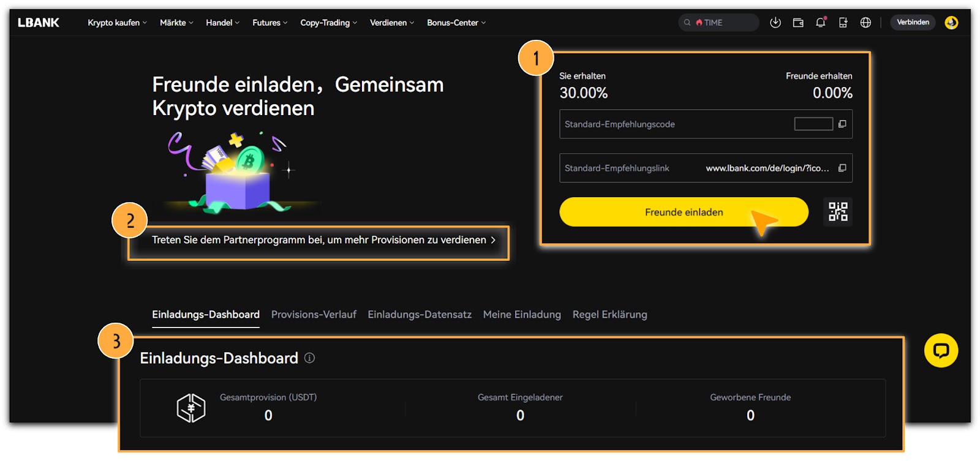This screenshot has height=461, width=980.
Task: Open the notifications bell
Action: 821,23
